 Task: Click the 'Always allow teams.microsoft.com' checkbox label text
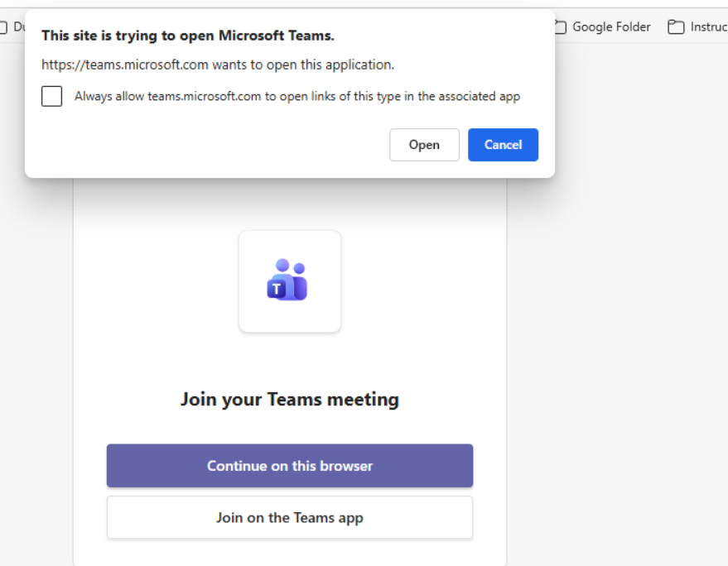click(x=297, y=97)
